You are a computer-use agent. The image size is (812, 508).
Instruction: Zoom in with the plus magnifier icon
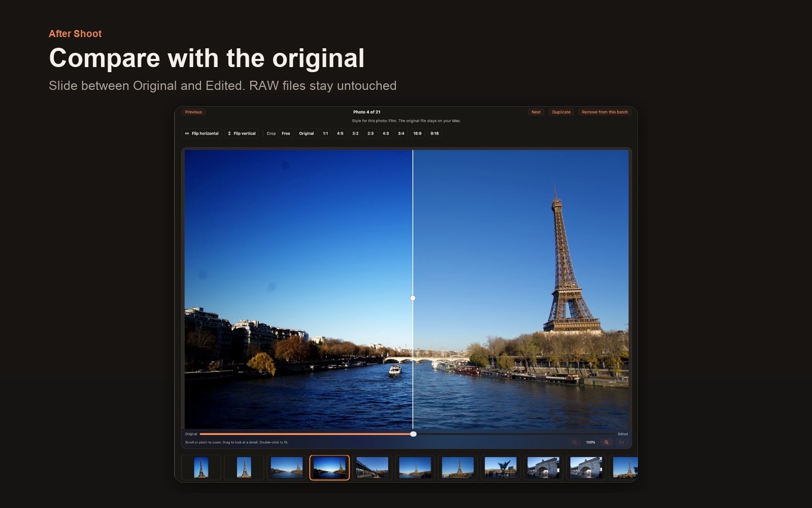606,442
